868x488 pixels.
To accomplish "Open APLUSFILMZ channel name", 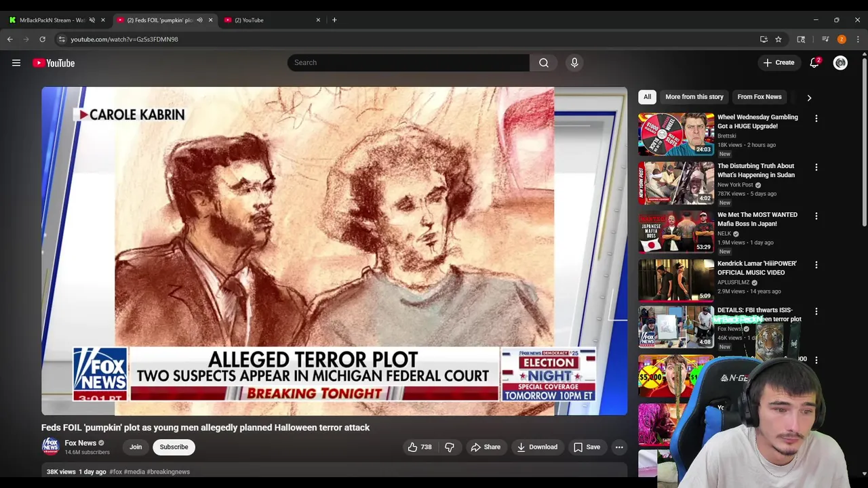I will [733, 282].
